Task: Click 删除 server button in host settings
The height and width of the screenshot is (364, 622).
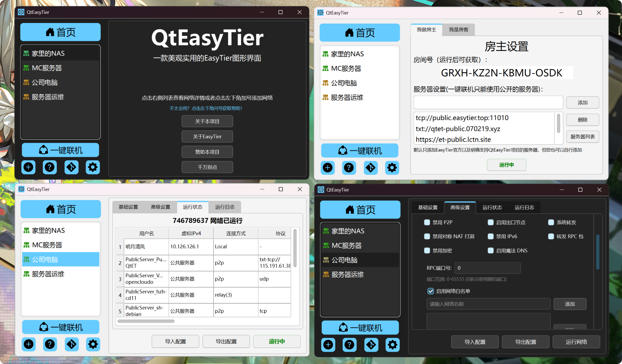Action: click(x=582, y=120)
